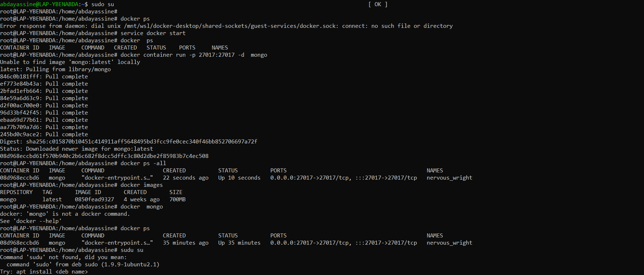Click the 'ef773e84b43a: Pull complete' line

[44, 84]
